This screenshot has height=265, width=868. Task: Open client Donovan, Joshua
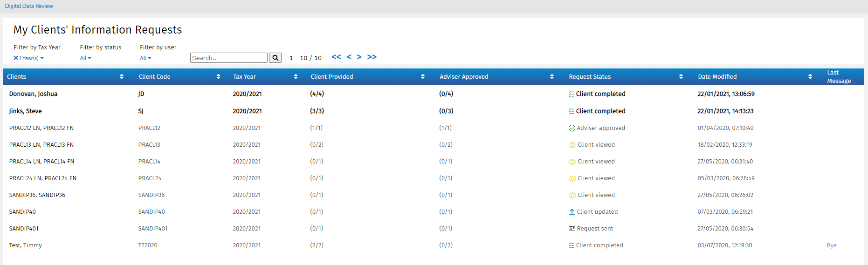[x=33, y=94]
